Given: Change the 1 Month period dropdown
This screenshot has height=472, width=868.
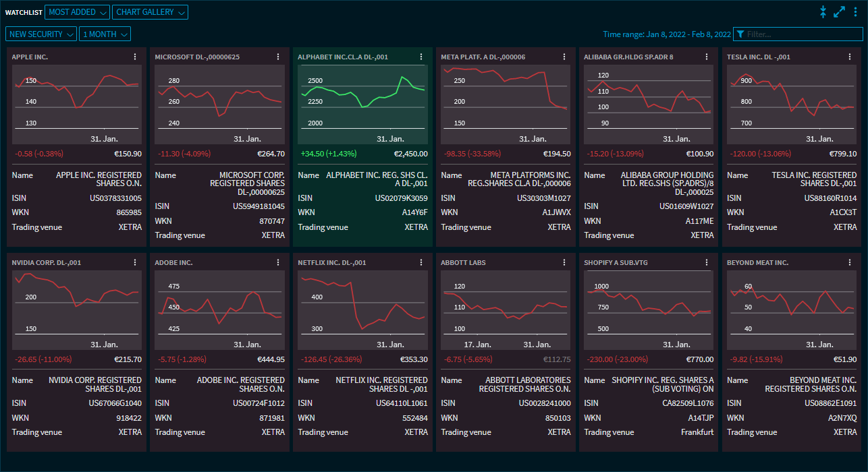Looking at the screenshot, I should [105, 34].
